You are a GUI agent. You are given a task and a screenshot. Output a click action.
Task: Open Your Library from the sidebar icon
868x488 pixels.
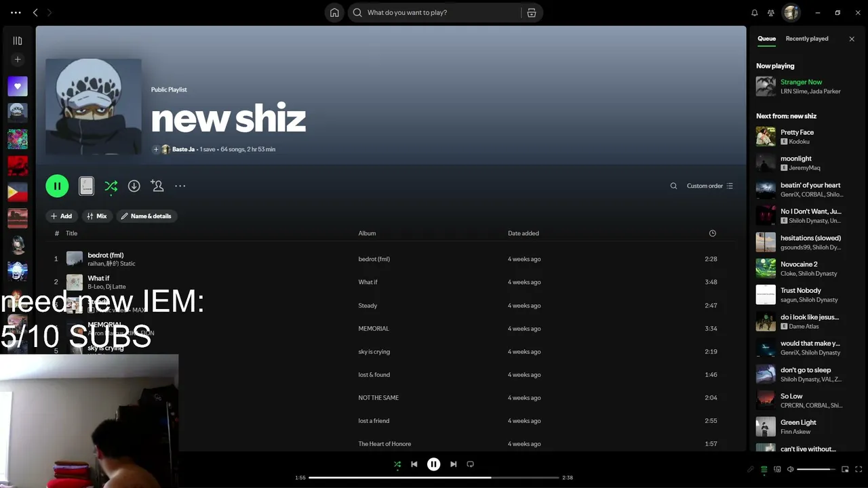pyautogui.click(x=18, y=41)
